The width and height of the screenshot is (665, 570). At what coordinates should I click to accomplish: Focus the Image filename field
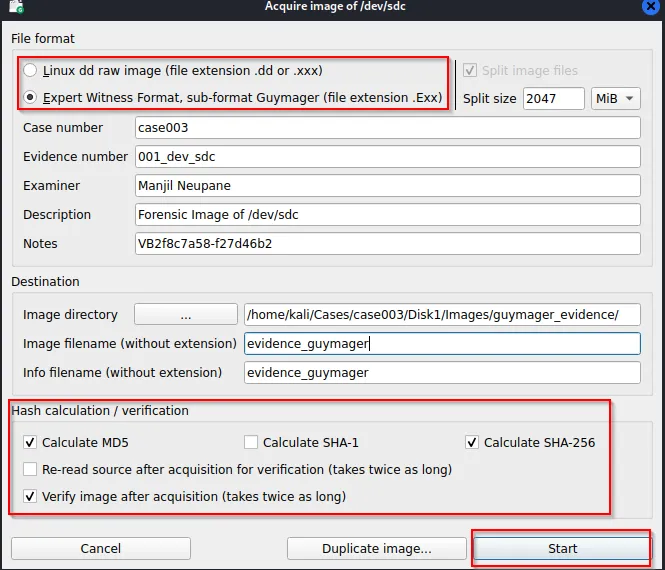(441, 343)
